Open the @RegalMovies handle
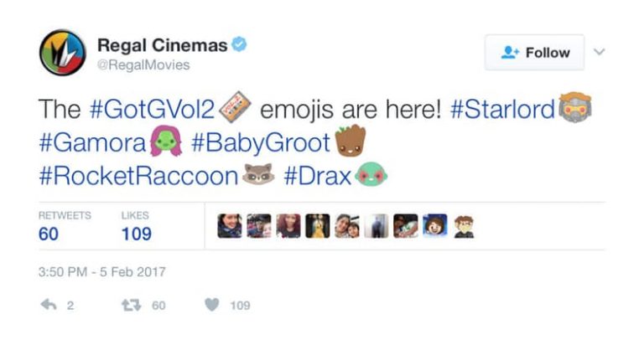The height and width of the screenshot is (345, 644). pos(143,64)
